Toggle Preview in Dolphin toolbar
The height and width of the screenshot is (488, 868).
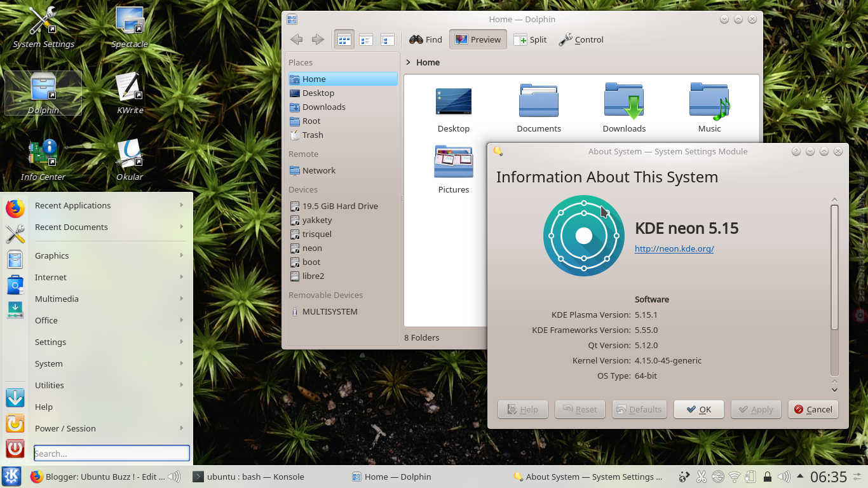tap(478, 39)
